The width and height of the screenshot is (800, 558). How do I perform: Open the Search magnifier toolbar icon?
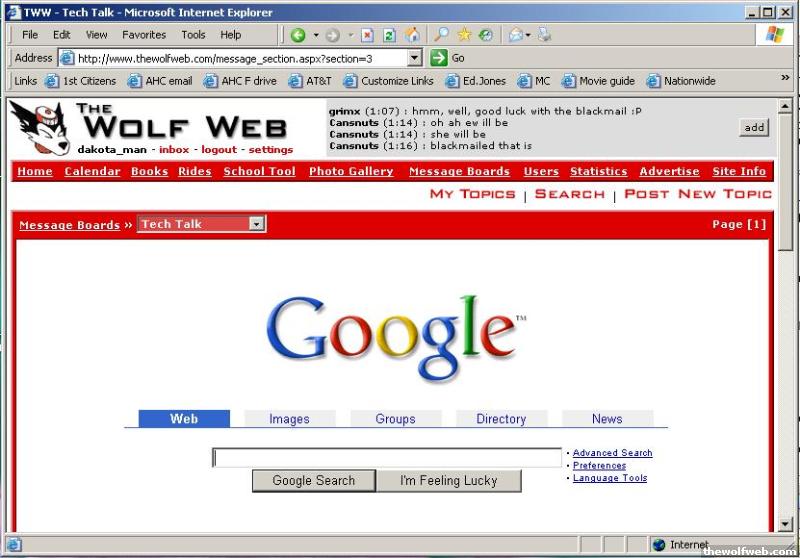point(441,35)
